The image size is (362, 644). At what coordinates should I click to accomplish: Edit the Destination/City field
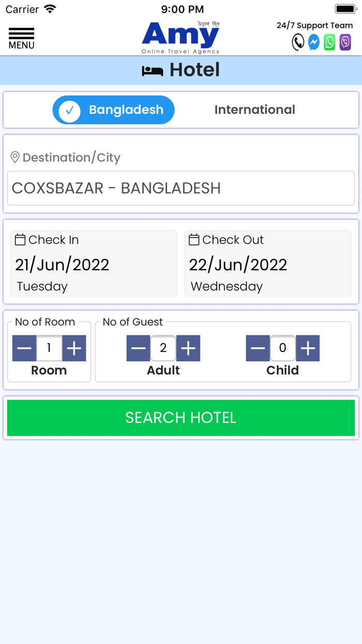coord(181,188)
